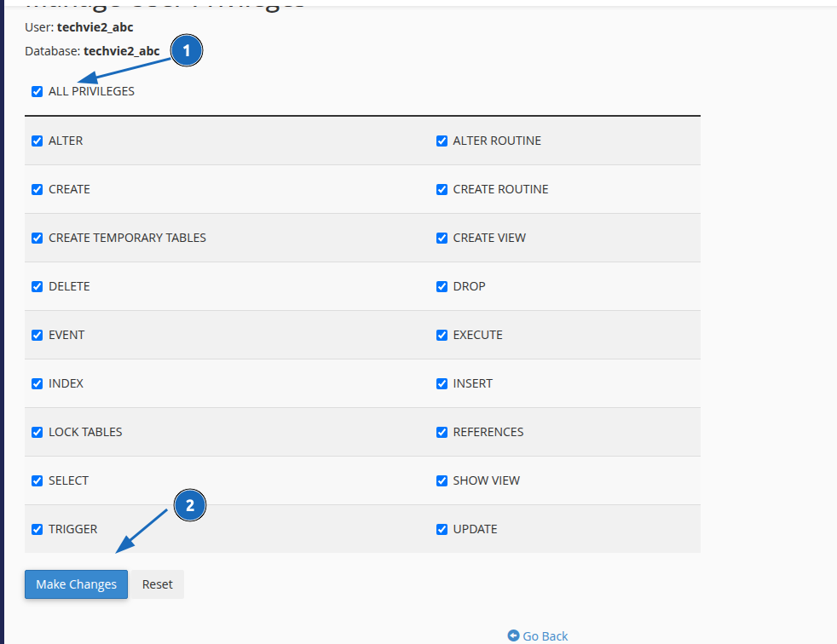Image resolution: width=837 pixels, height=644 pixels.
Task: Toggle the ALTER privilege checkbox
Action: pyautogui.click(x=38, y=141)
